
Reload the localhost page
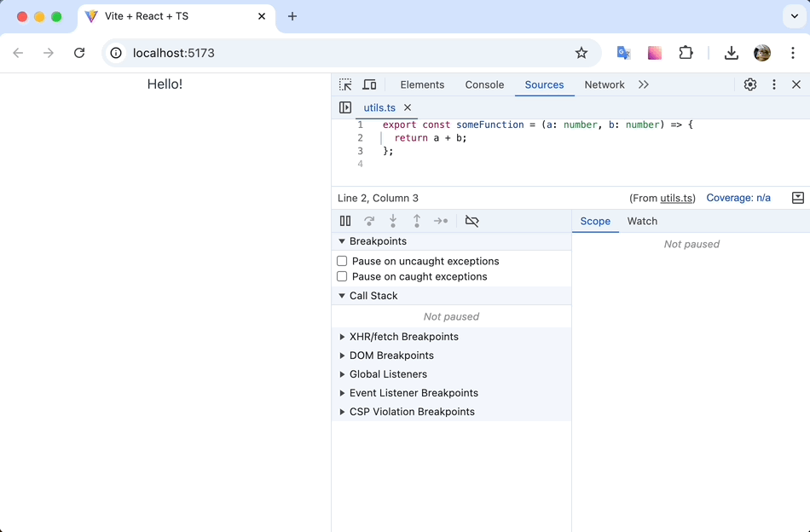tap(79, 53)
